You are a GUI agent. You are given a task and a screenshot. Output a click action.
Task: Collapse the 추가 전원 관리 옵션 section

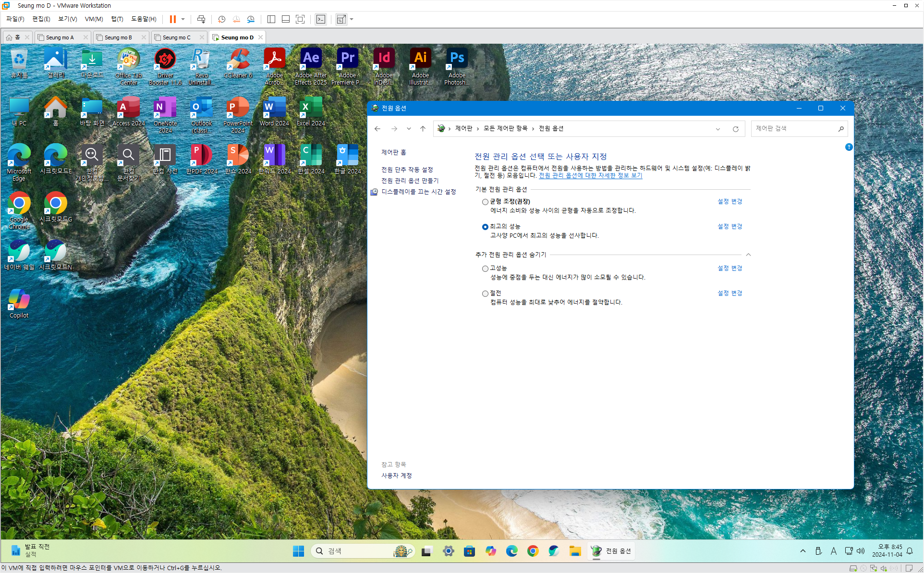coord(748,255)
